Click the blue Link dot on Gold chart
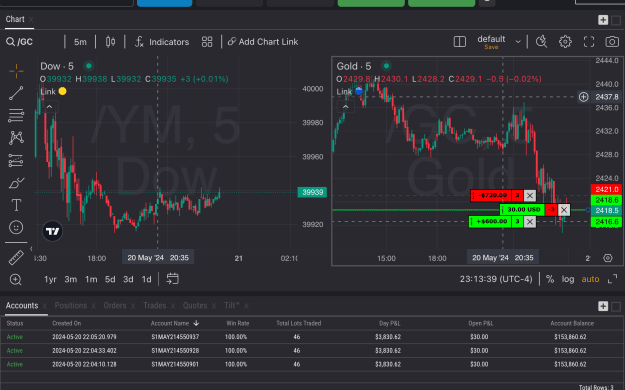This screenshot has width=625, height=390. coord(359,91)
